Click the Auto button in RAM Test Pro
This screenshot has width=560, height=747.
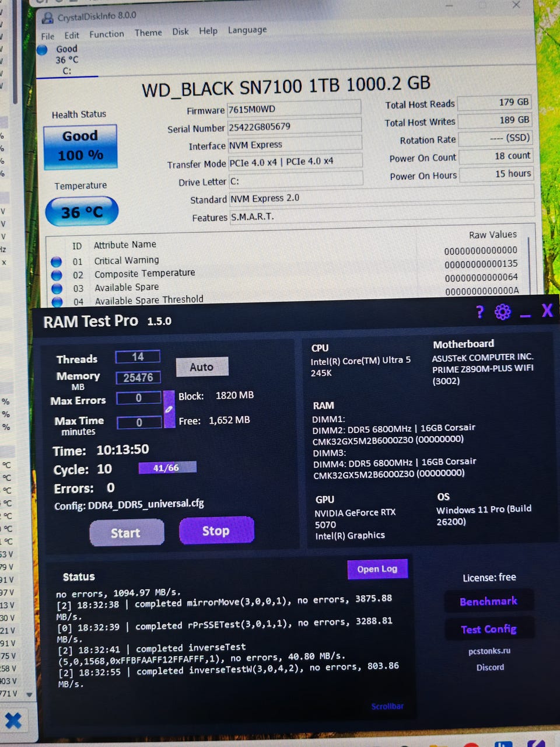(202, 366)
